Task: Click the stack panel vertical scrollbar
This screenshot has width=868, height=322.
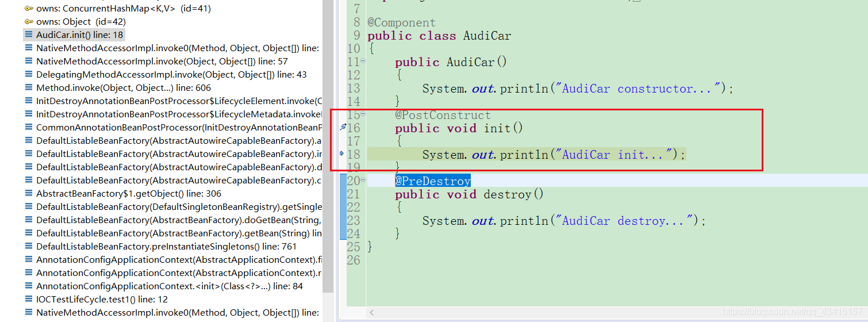Action: [328, 146]
